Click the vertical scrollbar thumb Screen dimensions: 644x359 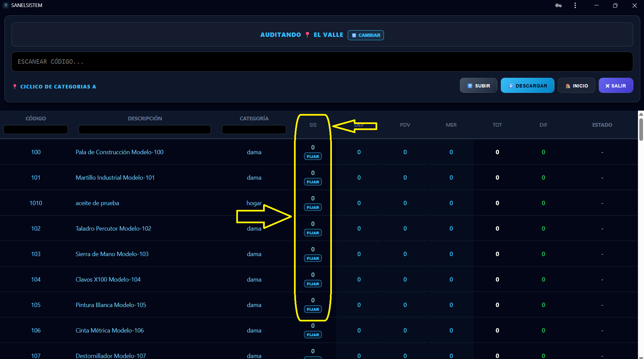click(641, 129)
